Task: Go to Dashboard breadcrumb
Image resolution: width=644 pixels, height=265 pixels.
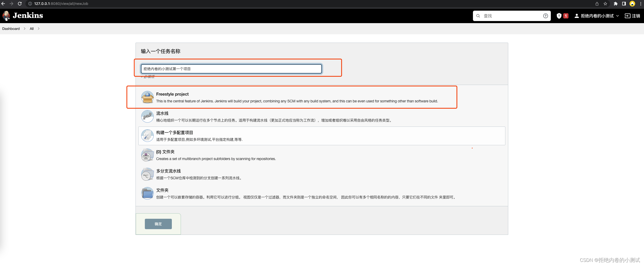Action: pyautogui.click(x=11, y=29)
